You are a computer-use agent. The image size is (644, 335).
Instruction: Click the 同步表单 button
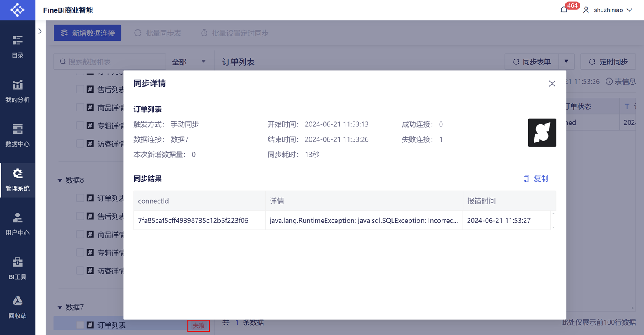pyautogui.click(x=532, y=62)
